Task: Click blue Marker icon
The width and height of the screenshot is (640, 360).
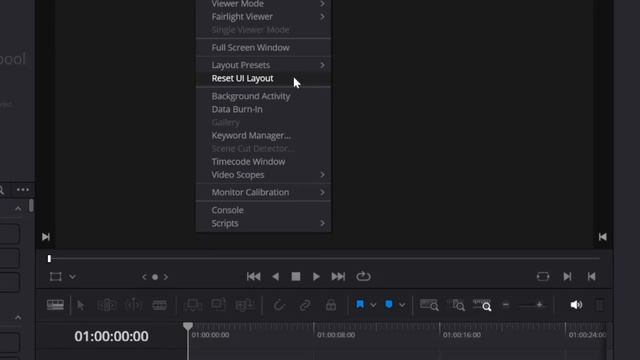Action: click(x=389, y=304)
